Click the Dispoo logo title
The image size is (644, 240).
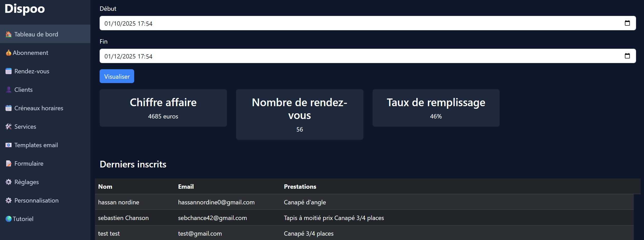click(25, 9)
